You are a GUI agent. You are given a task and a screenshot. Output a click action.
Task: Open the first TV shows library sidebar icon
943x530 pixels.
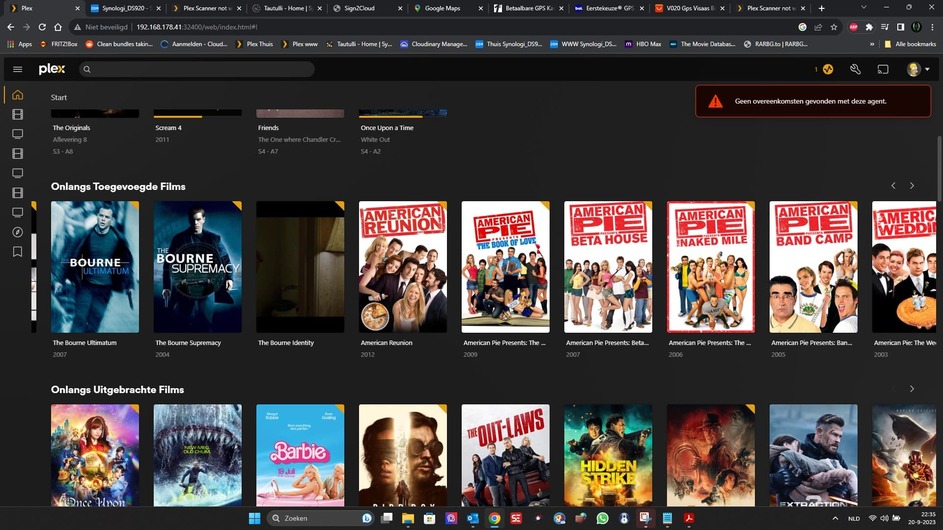coord(17,134)
